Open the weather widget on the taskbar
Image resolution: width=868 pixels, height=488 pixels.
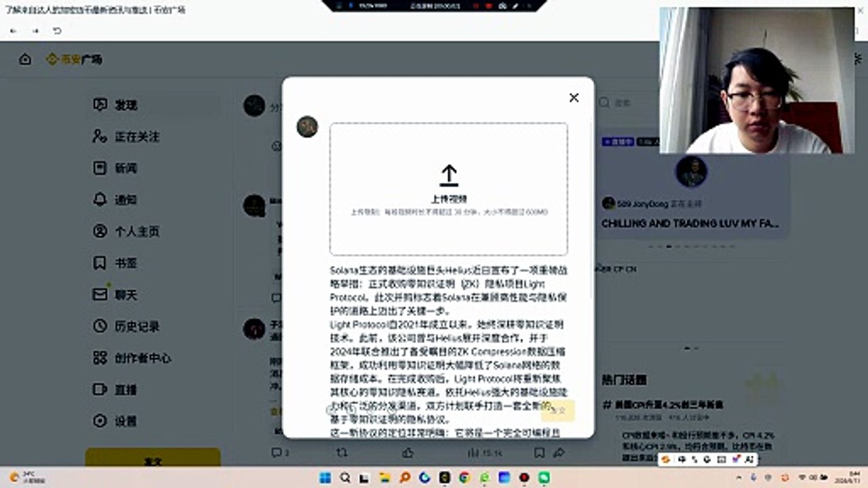point(28,477)
